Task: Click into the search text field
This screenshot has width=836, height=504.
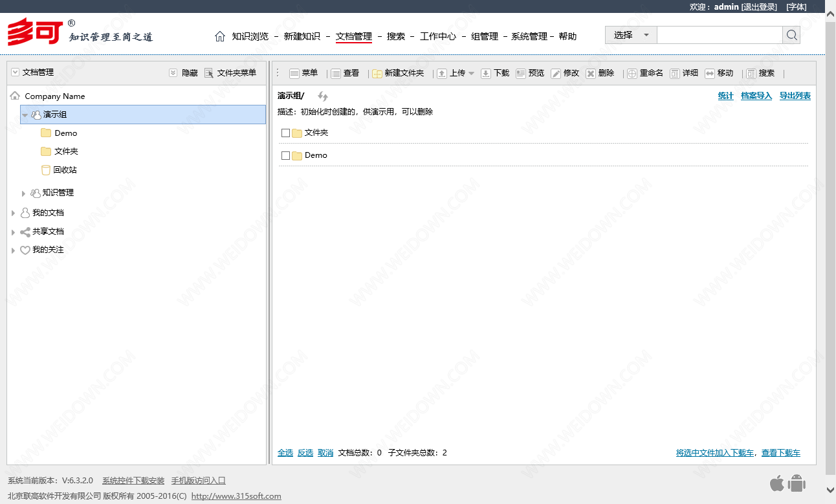Action: tap(720, 35)
